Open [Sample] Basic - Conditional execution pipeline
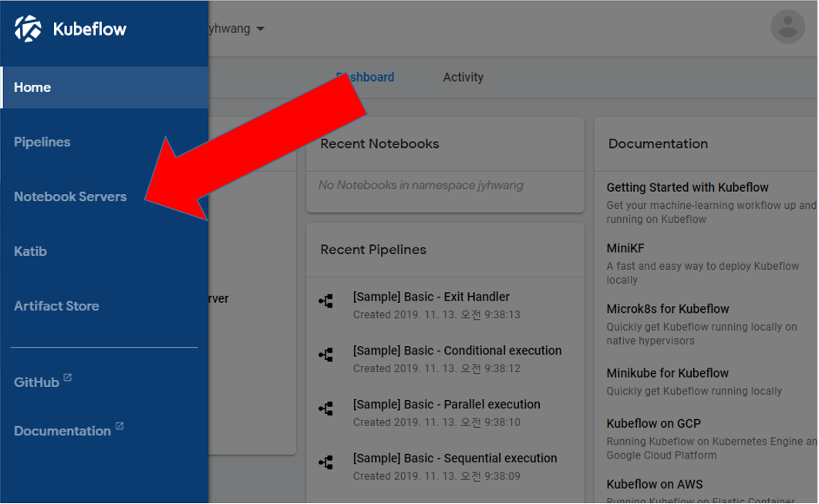 (457, 351)
